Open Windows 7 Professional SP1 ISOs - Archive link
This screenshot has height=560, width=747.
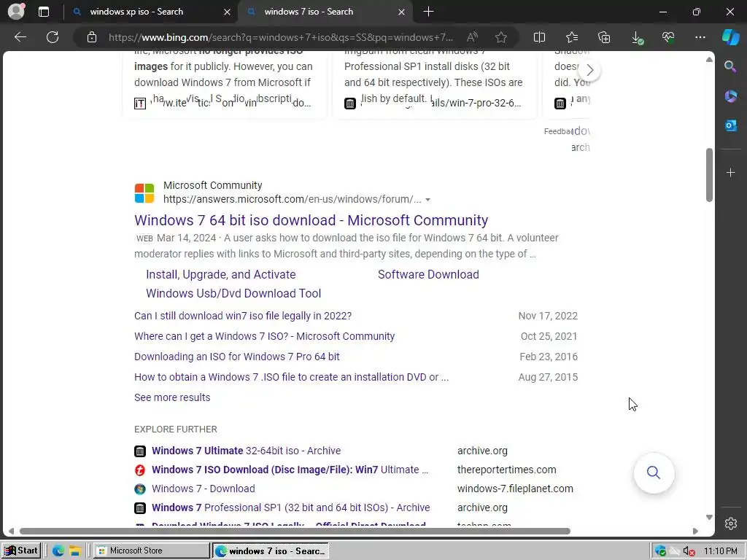[290, 507]
